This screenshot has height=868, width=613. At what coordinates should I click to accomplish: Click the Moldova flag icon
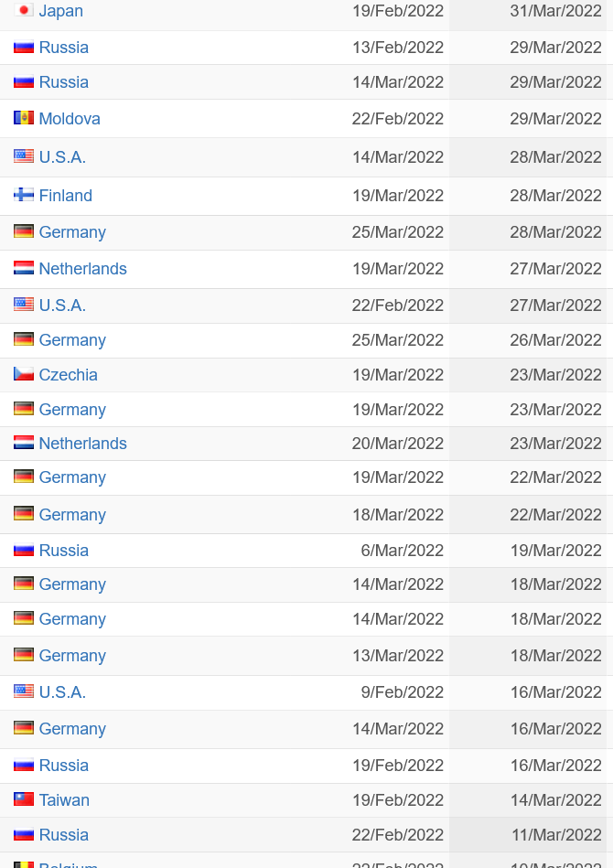click(x=24, y=117)
